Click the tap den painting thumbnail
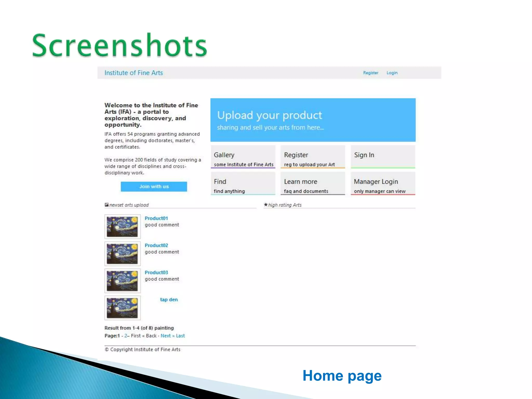The height and width of the screenshot is (399, 532). point(122,308)
